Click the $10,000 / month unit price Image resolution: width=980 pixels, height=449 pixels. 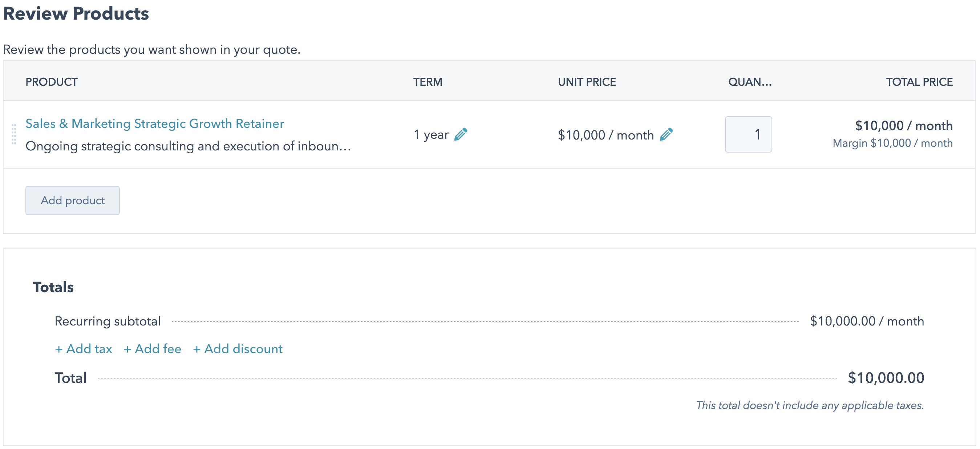[606, 135]
